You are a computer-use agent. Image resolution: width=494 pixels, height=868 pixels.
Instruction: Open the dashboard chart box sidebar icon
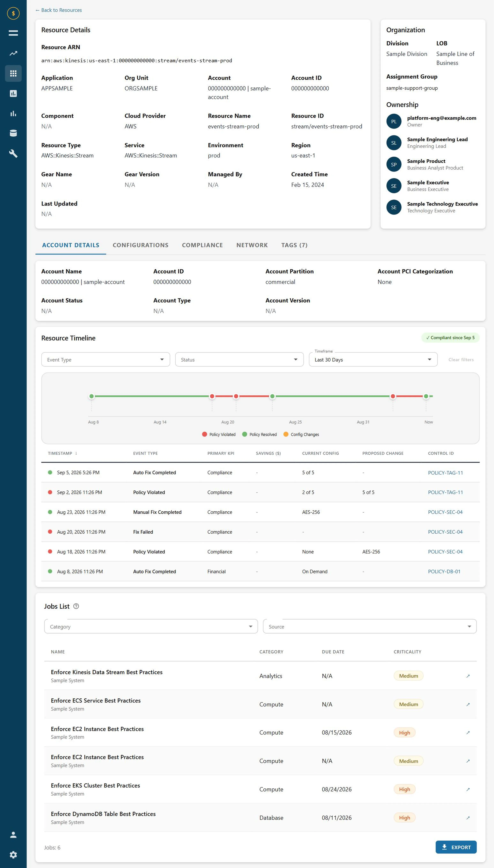13,93
